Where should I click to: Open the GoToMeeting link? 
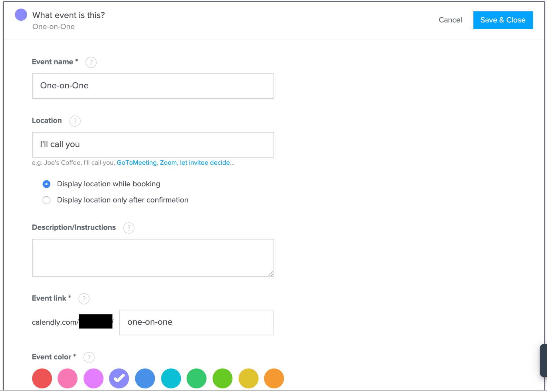(136, 162)
